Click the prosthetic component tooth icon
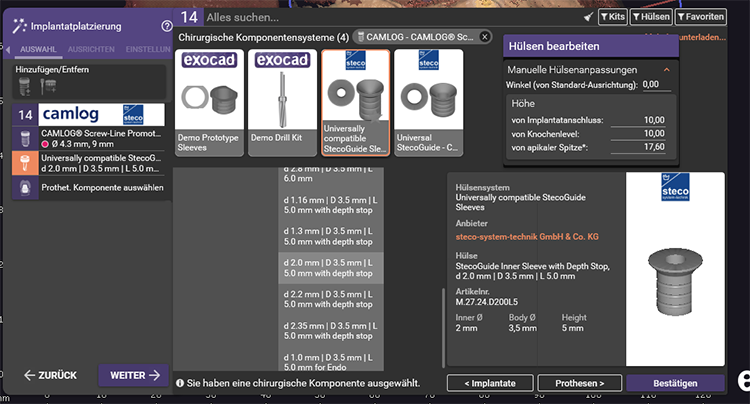This screenshot has width=750, height=404. pyautogui.click(x=25, y=188)
